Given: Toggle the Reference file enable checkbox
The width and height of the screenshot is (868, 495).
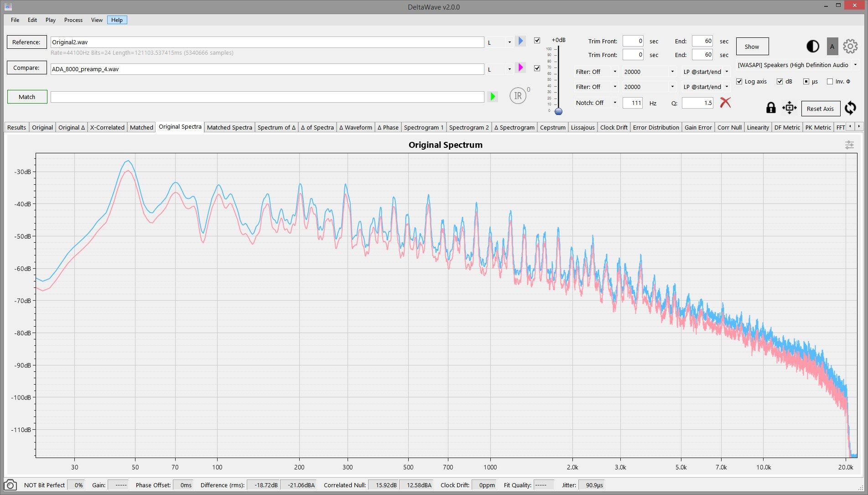Looking at the screenshot, I should (x=537, y=40).
